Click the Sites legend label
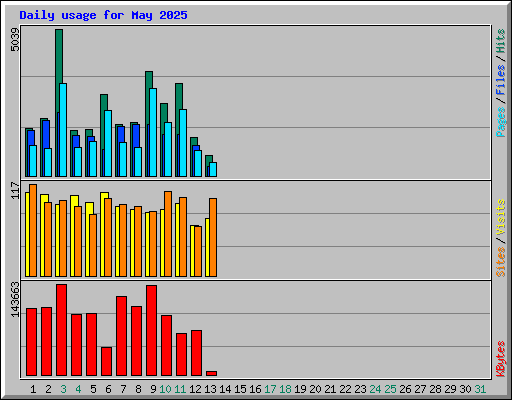Viewport: 512px width, 400px height. tap(500, 262)
